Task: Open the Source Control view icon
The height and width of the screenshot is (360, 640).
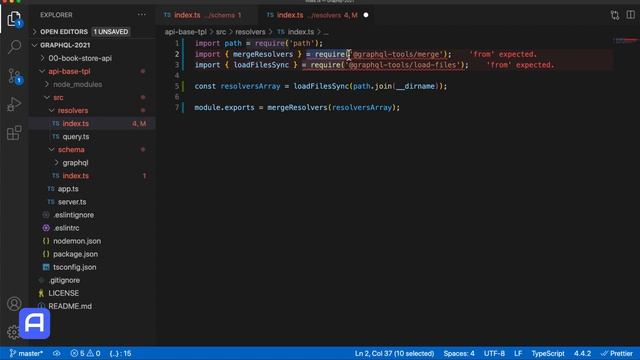Action: [x=15, y=76]
